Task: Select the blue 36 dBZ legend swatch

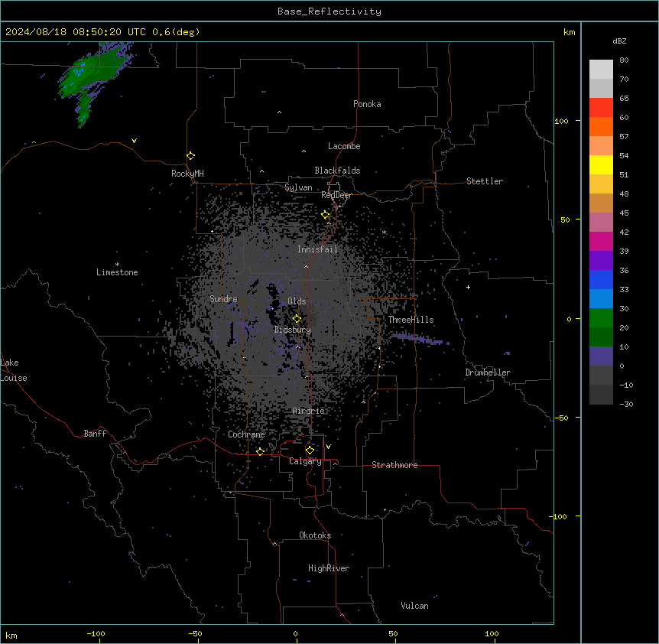Action: click(601, 279)
